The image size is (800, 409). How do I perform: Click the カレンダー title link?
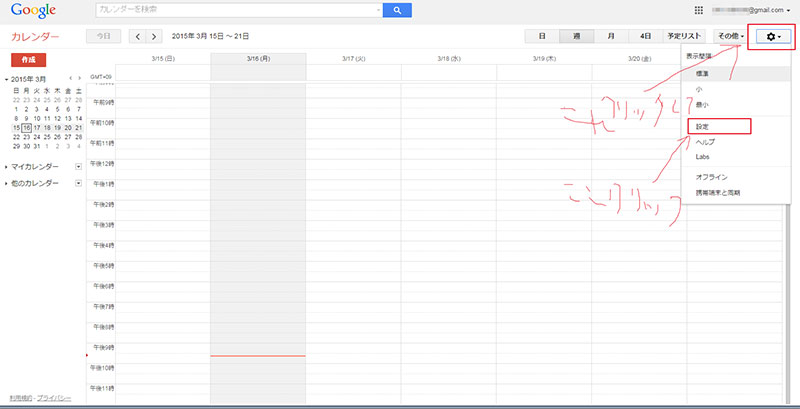click(x=35, y=37)
